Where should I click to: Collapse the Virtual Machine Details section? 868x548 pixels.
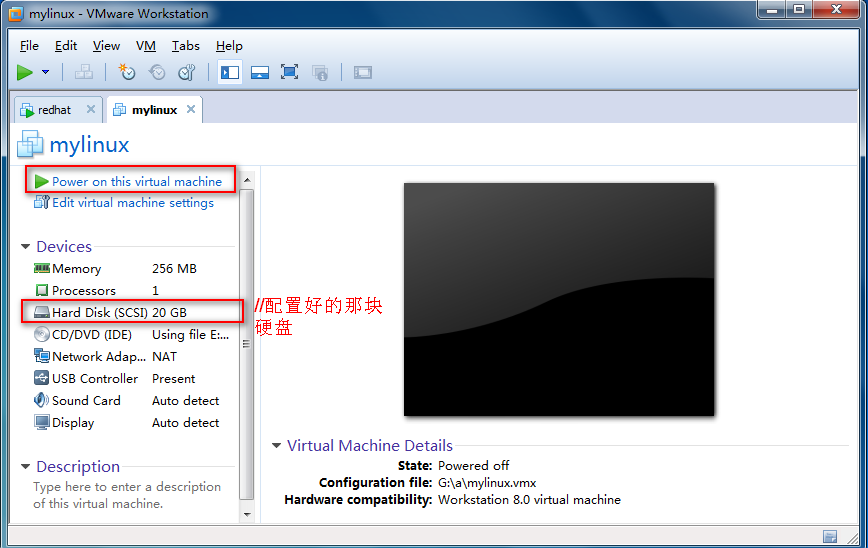pyautogui.click(x=276, y=445)
